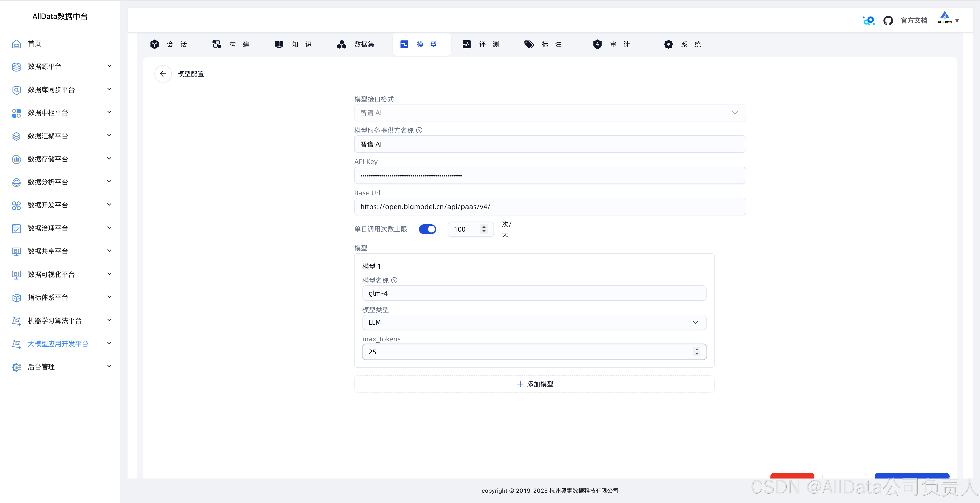Click the 首页 home icon in sidebar
The width and height of the screenshot is (980, 503).
tap(16, 44)
